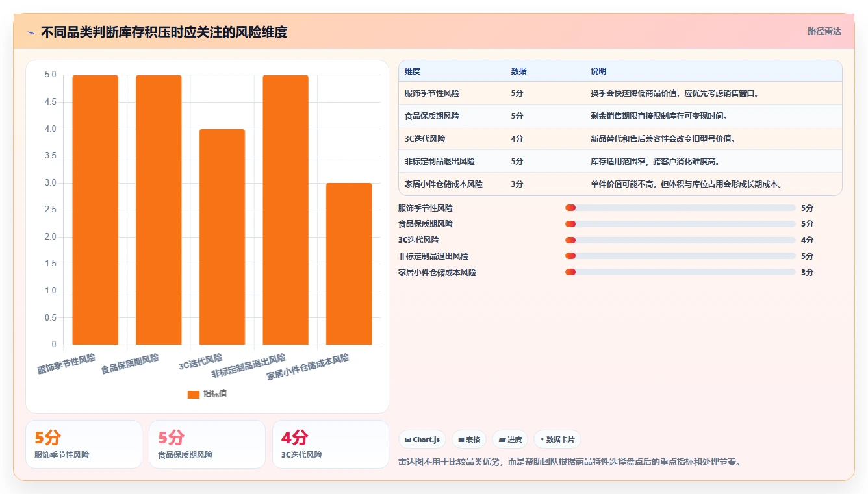The image size is (868, 494).
Task: Open the 5分 食品保质期风险 data card
Action: click(x=207, y=444)
